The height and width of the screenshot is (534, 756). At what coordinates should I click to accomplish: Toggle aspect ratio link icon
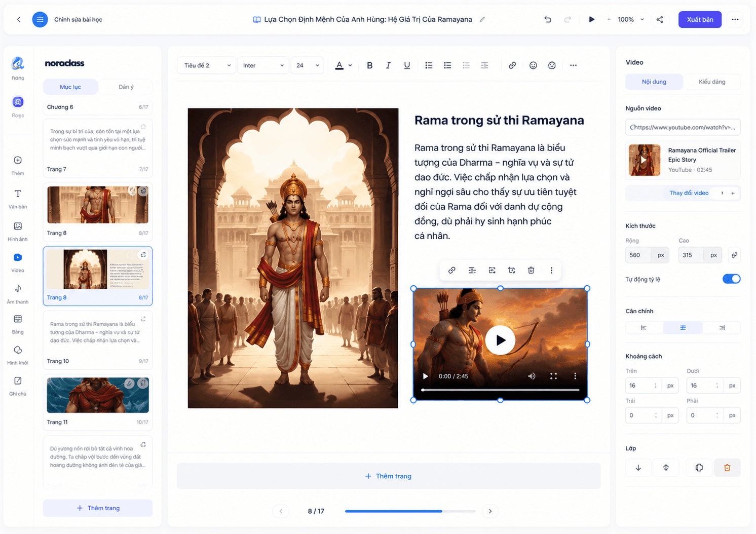(734, 255)
